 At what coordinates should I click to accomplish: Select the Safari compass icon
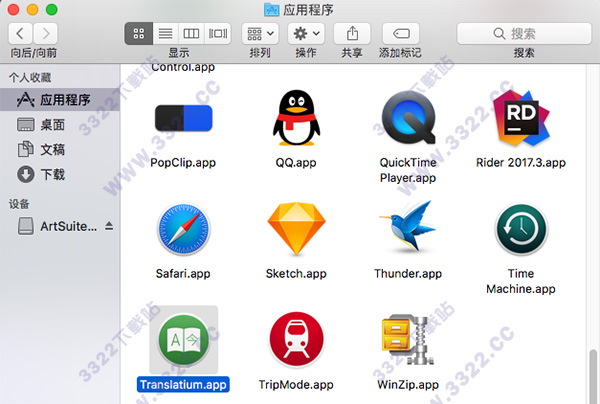(x=184, y=230)
